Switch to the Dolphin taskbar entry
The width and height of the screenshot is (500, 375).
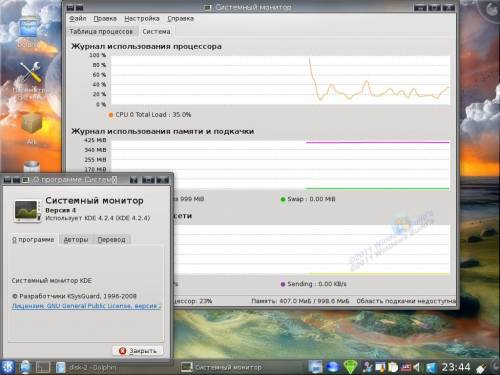pyautogui.click(x=86, y=367)
